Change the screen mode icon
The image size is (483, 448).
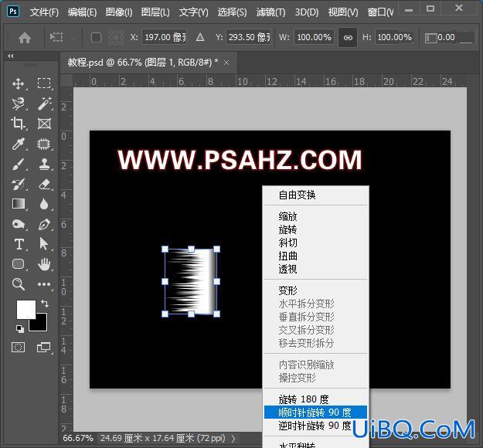[x=43, y=348]
